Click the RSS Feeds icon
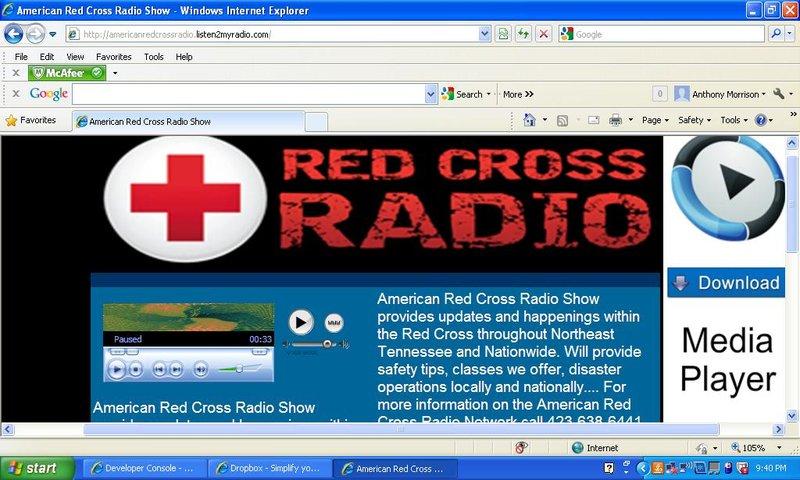 pyautogui.click(x=562, y=120)
